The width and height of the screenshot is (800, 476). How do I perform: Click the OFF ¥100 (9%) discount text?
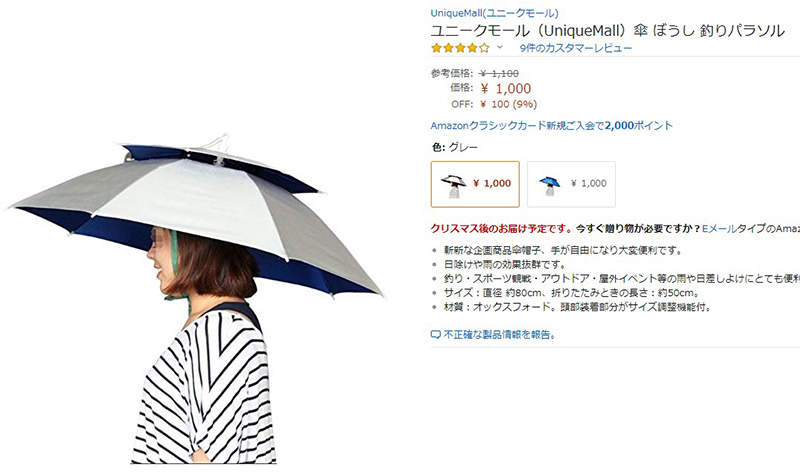tap(494, 104)
